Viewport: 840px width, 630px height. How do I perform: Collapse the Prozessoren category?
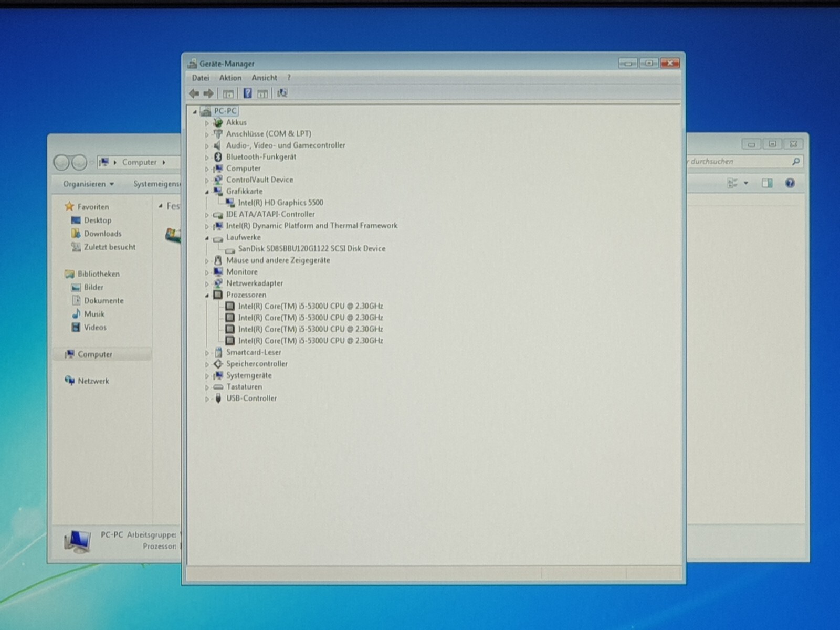coord(207,296)
